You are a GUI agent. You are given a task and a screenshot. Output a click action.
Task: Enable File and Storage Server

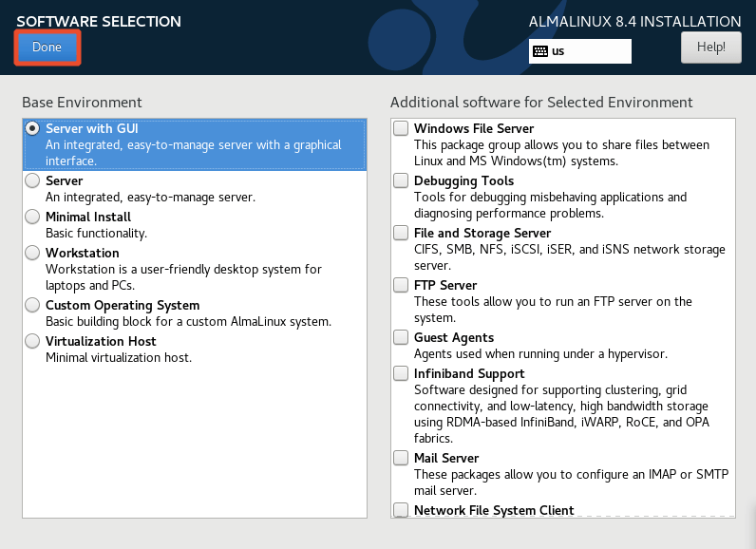(x=402, y=233)
